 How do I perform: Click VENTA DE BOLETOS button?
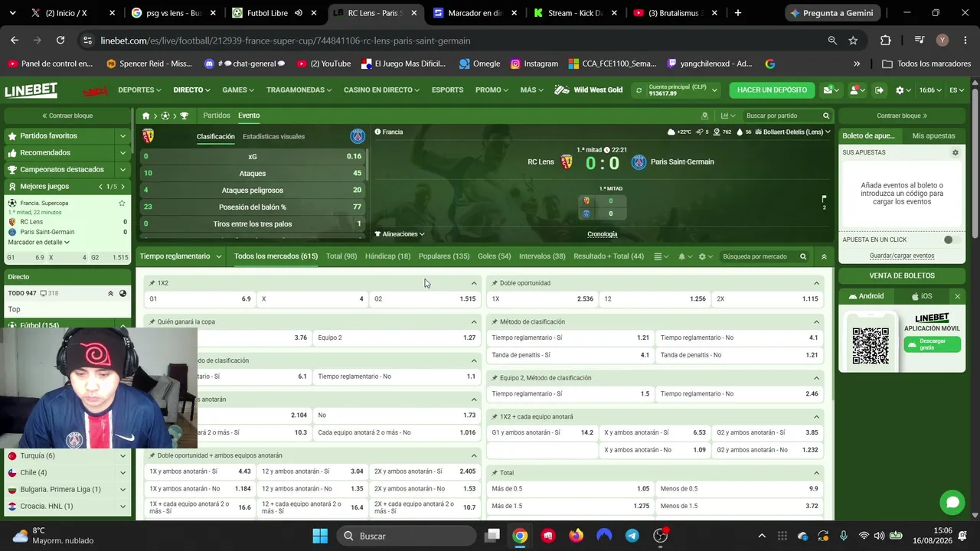(902, 275)
